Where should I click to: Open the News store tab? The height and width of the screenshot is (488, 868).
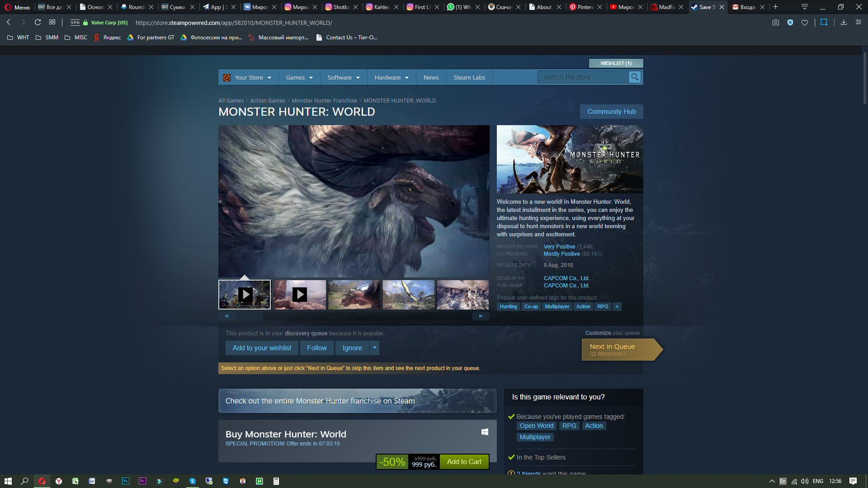click(431, 78)
